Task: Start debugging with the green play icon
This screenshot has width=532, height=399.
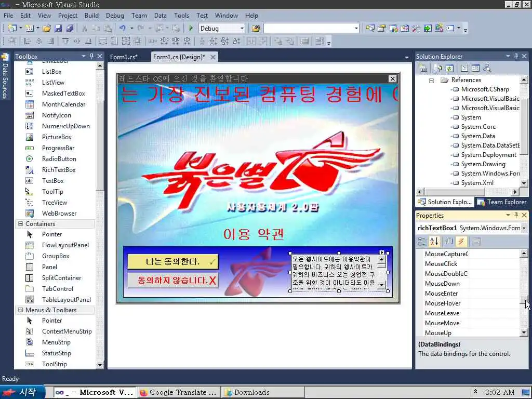Action: 191,29
